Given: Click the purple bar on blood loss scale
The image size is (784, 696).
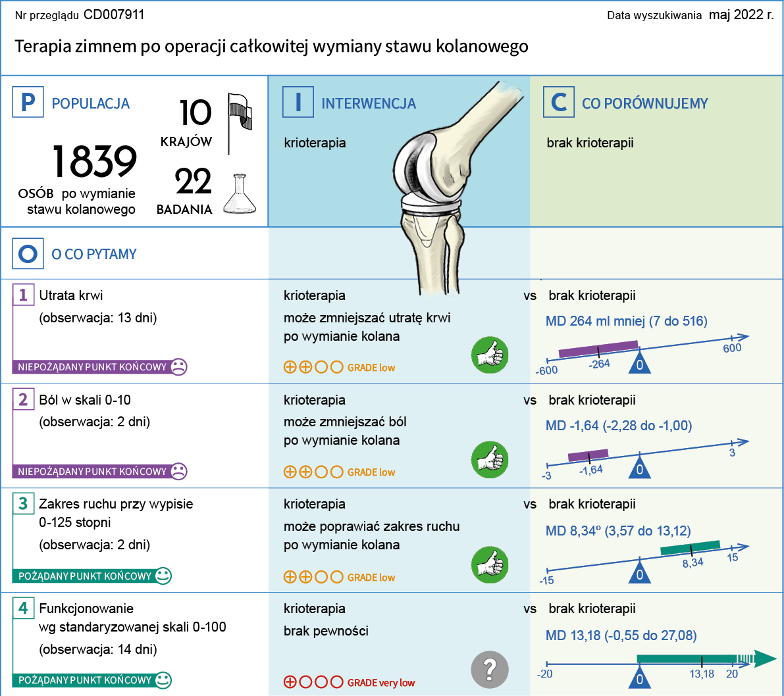Looking at the screenshot, I should point(598,349).
